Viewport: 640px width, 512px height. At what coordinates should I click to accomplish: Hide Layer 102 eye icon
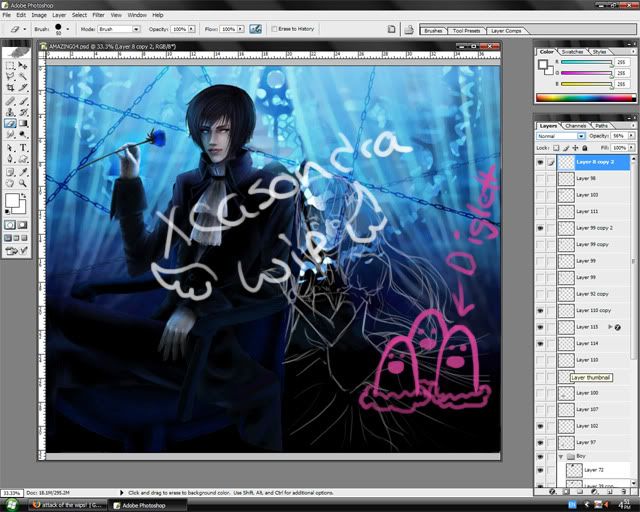(540, 426)
